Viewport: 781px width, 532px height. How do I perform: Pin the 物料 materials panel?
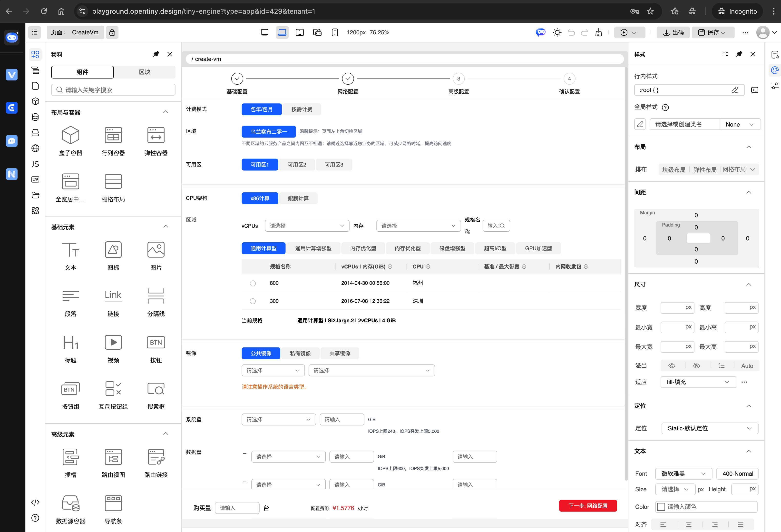(x=156, y=54)
